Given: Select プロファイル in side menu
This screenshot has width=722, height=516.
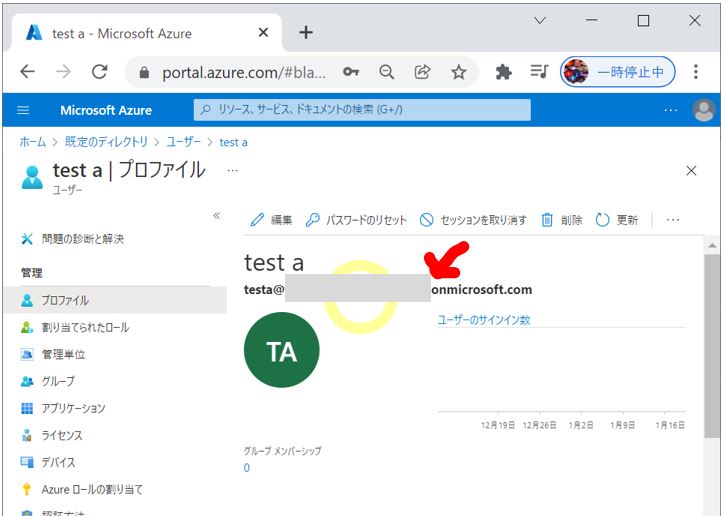Looking at the screenshot, I should [x=115, y=300].
